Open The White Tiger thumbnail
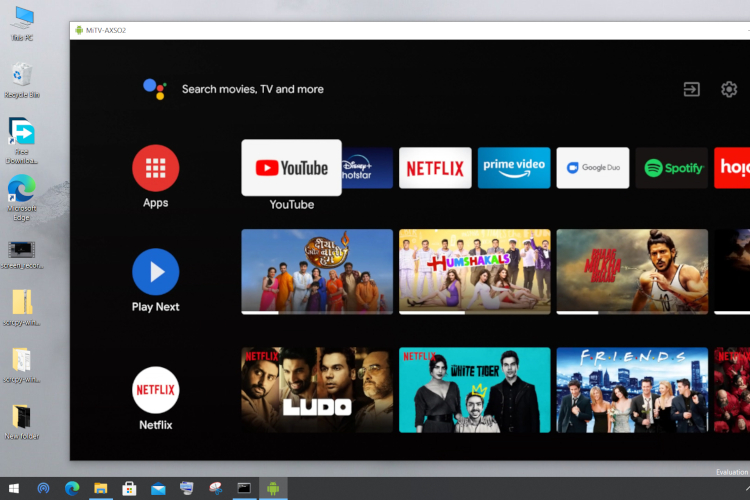The image size is (750, 500). click(x=474, y=390)
